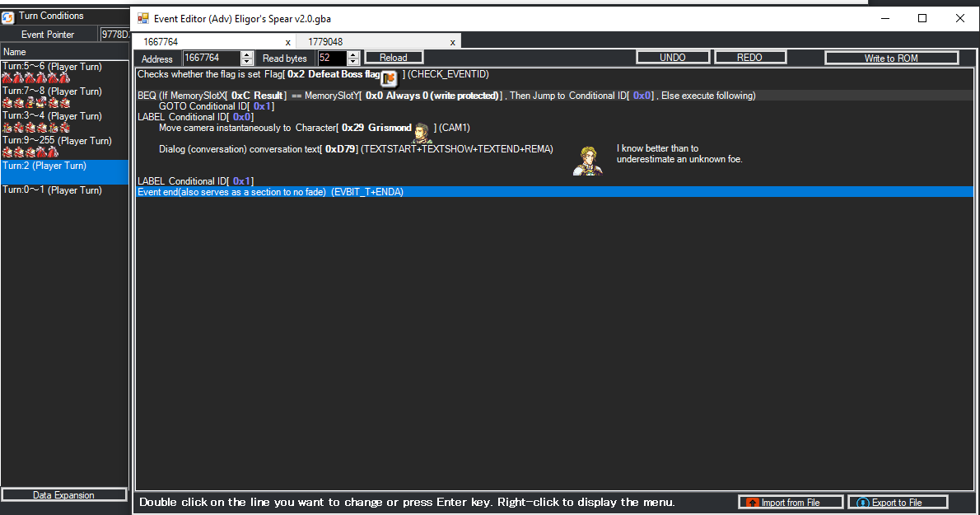The height and width of the screenshot is (515, 980).
Task: Click Write to ROM button
Action: click(x=891, y=58)
